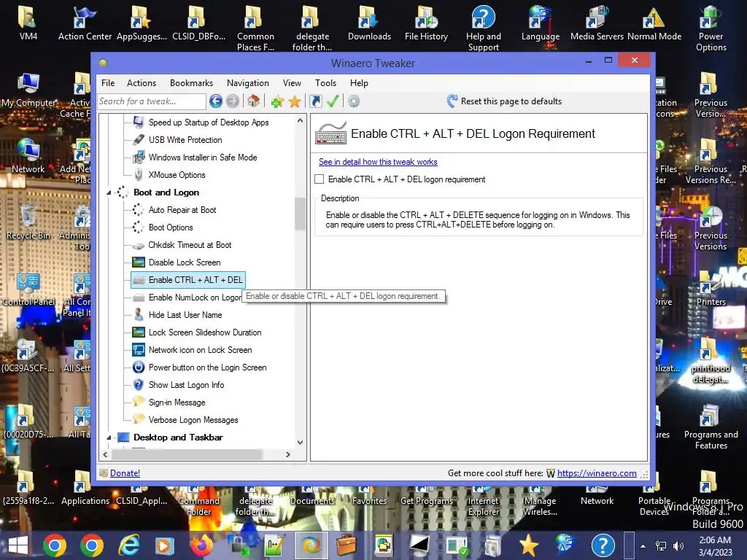Open the Bookmarks menu

coord(192,83)
